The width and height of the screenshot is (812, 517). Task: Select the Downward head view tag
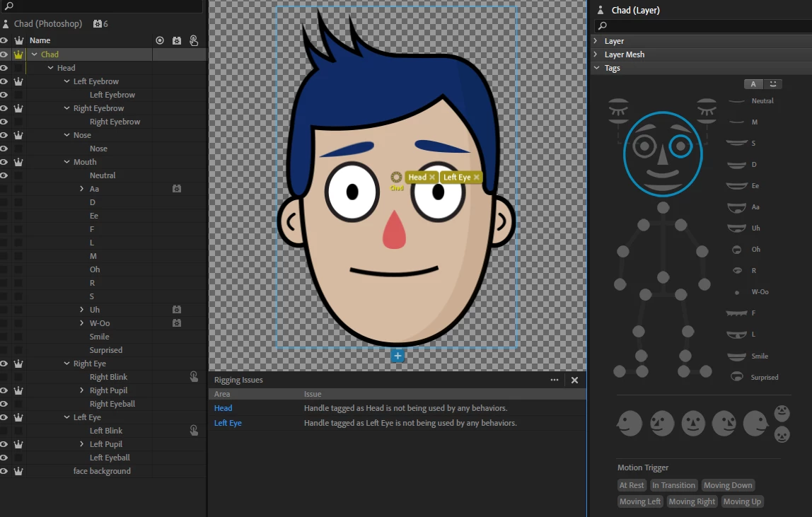[782, 434]
